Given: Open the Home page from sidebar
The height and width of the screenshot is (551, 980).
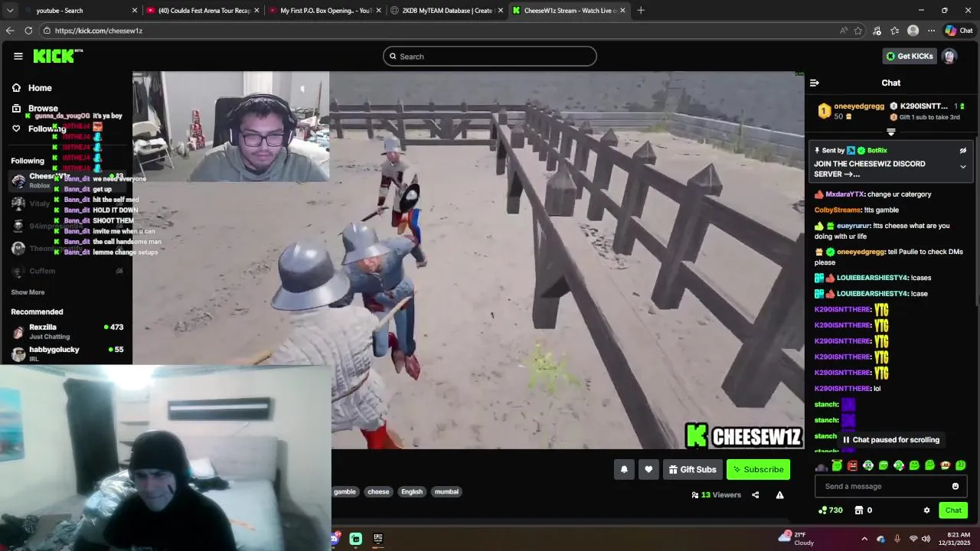Looking at the screenshot, I should point(40,88).
